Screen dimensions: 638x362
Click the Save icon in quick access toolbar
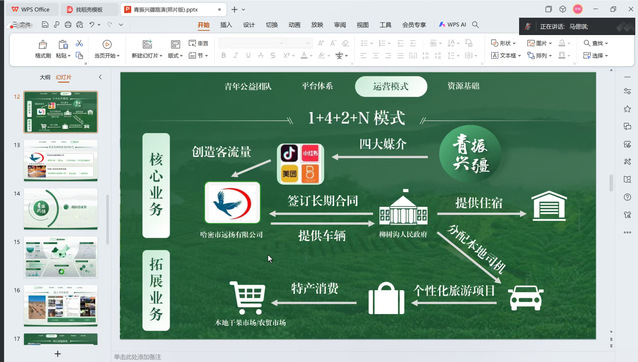point(45,25)
